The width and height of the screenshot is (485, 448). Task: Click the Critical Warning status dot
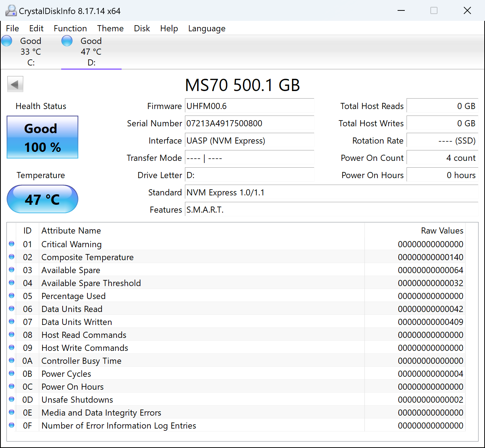12,244
